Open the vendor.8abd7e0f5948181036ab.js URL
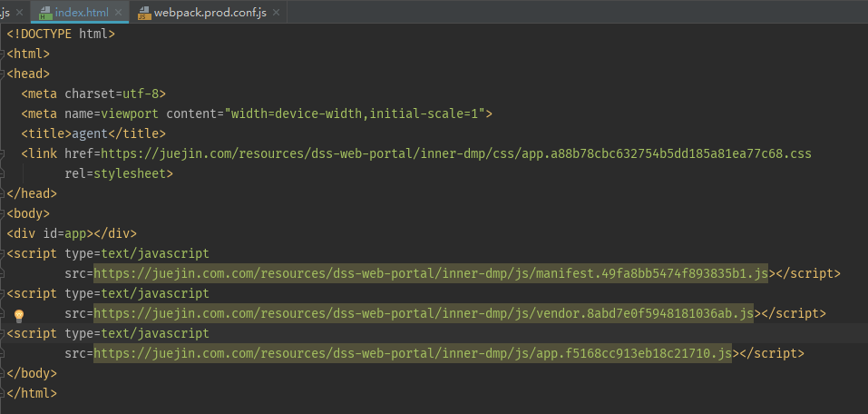868x414 pixels. click(x=424, y=313)
